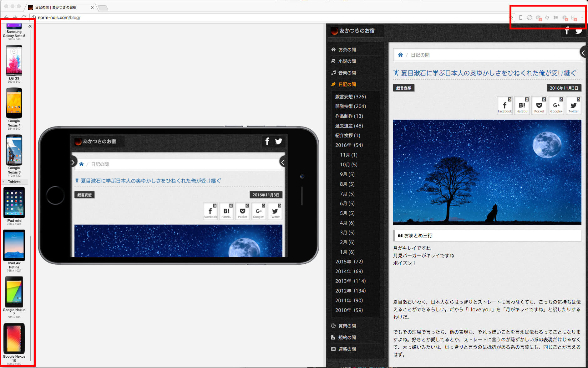Click the Hatebu share icon in desktop page
Viewport: 588px width, 368px height.
click(522, 106)
